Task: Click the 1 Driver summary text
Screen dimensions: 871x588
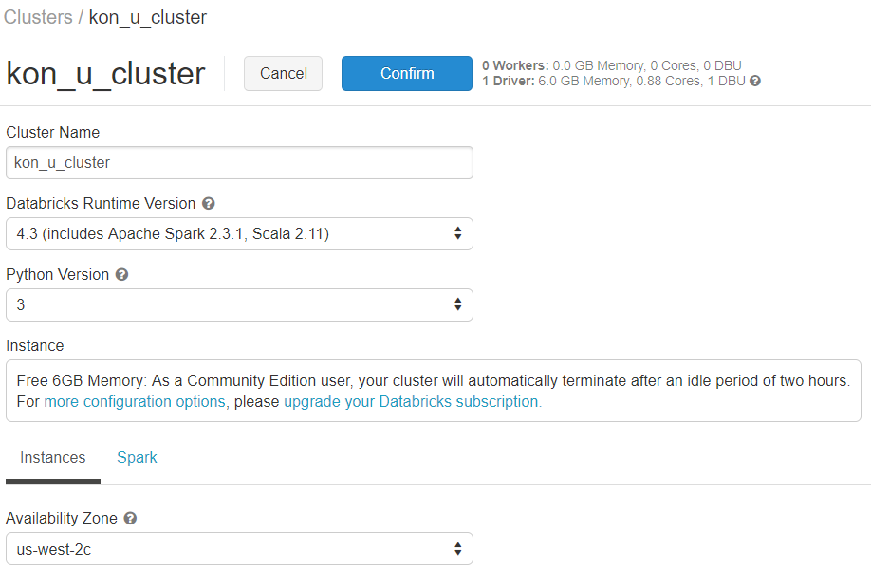Action: coord(614,81)
